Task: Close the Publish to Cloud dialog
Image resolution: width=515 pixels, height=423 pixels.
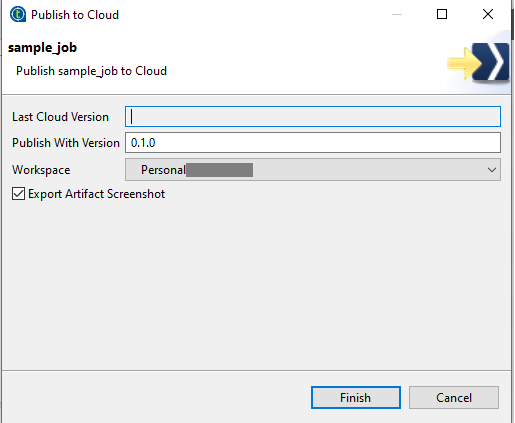Action: click(488, 14)
